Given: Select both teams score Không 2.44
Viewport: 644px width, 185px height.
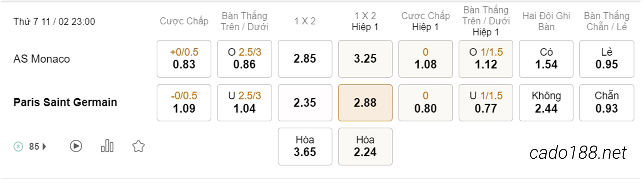Looking at the screenshot, I should pos(546,103).
